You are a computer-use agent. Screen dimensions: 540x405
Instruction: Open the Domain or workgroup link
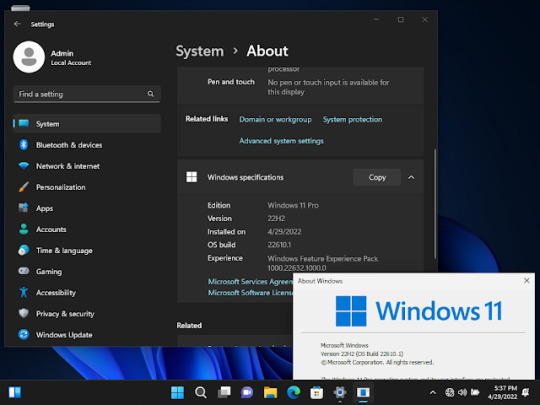point(275,120)
